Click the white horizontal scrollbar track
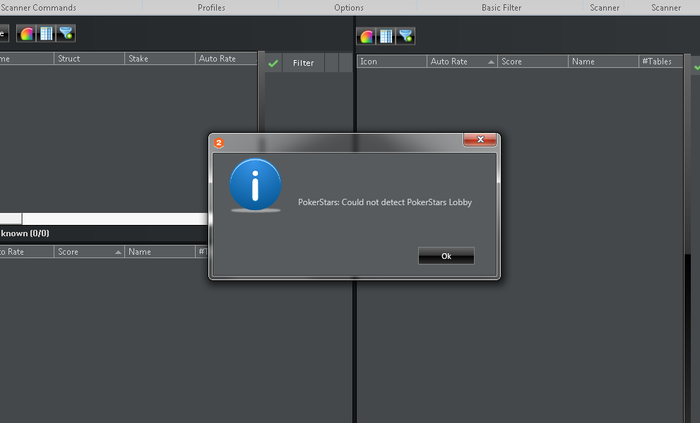Viewport: 700px width, 423px height. [x=115, y=219]
